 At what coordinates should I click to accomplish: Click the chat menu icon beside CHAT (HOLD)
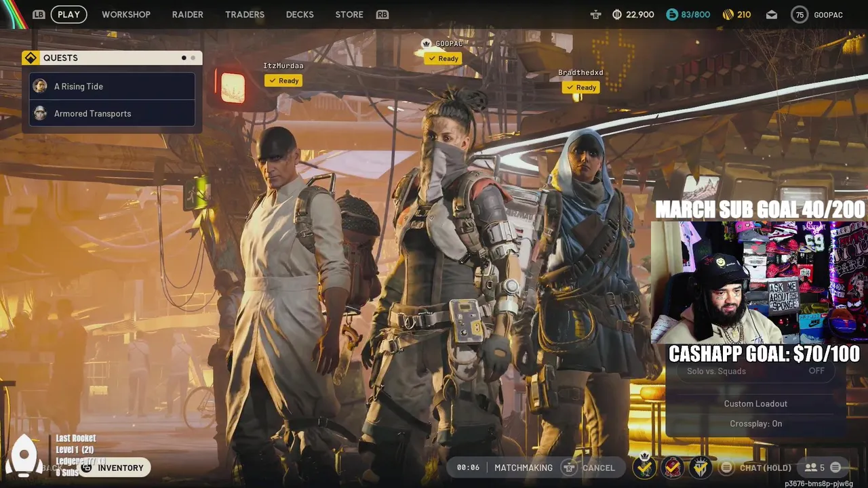(x=726, y=468)
